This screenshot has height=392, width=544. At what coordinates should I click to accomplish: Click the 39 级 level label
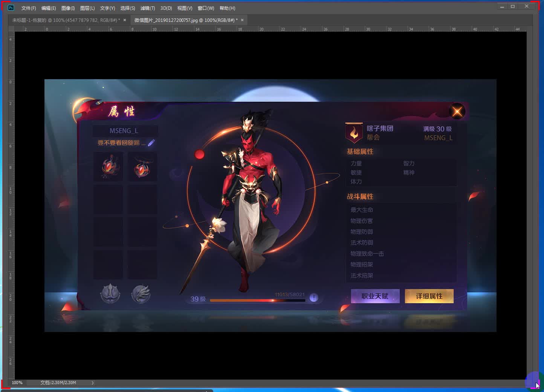point(198,299)
